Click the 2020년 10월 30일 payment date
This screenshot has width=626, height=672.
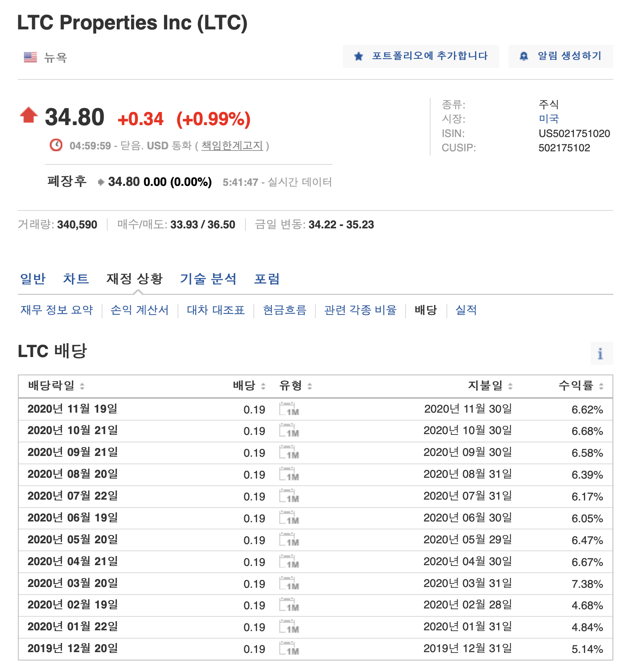click(x=468, y=431)
